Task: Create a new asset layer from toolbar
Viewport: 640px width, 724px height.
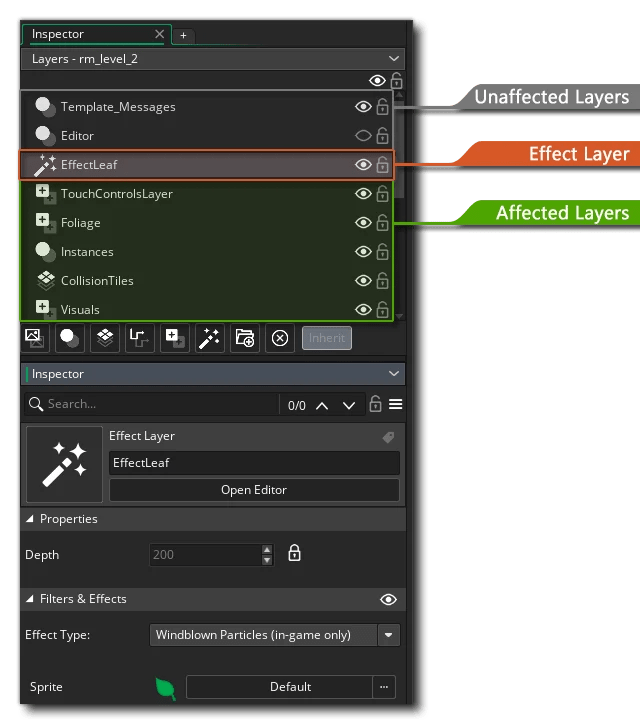Action: (175, 338)
